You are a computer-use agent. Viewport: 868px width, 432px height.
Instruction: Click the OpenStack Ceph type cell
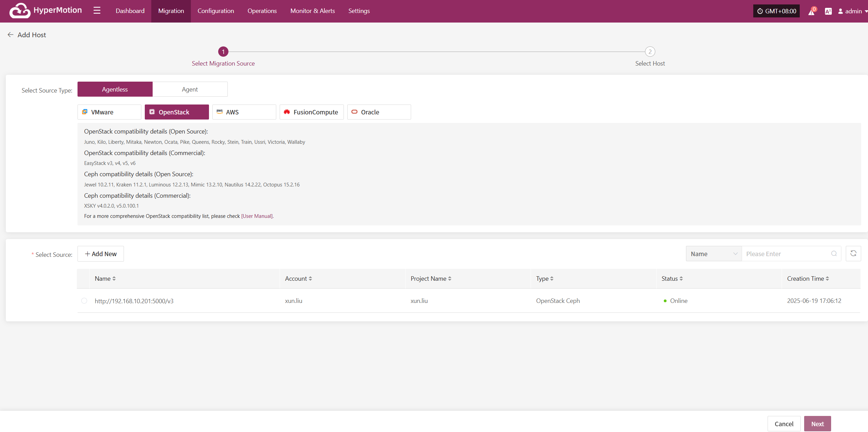[558, 301]
